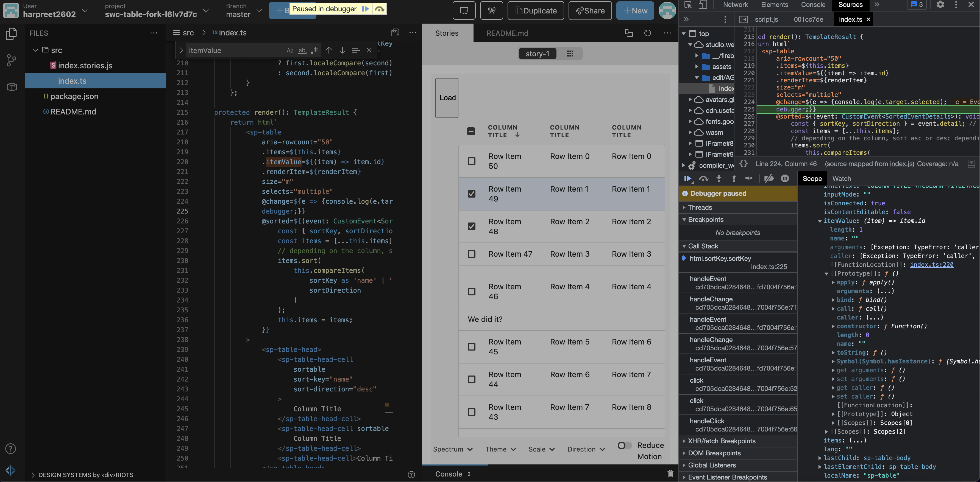Toggle regex search option in find bar

pyautogui.click(x=314, y=50)
